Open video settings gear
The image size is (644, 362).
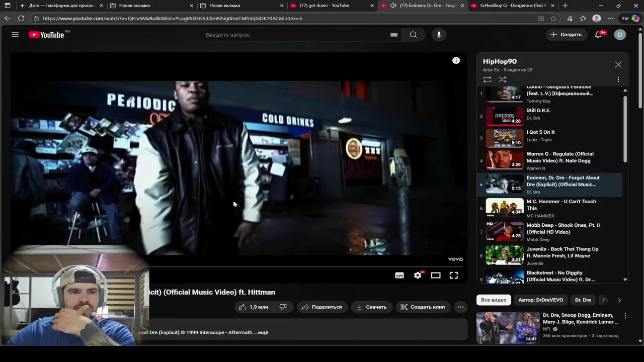418,275
